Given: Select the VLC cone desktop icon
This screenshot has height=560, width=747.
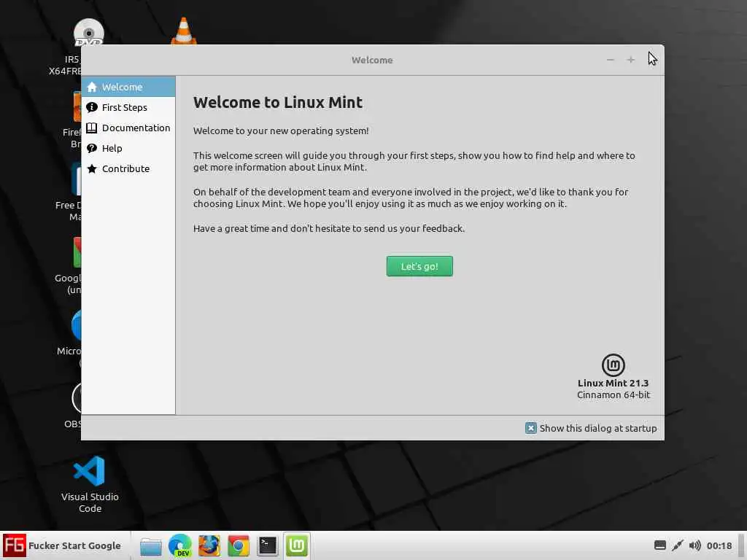Looking at the screenshot, I should click(x=183, y=31).
